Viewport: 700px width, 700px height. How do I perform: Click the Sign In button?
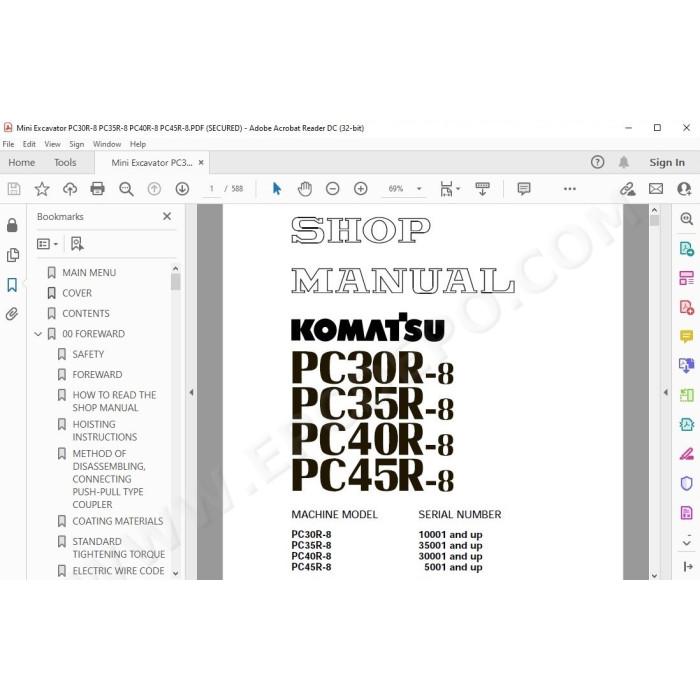667,162
